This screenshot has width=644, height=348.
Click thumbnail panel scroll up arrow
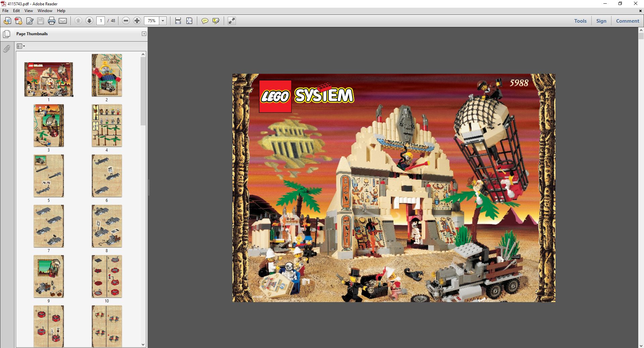point(143,54)
